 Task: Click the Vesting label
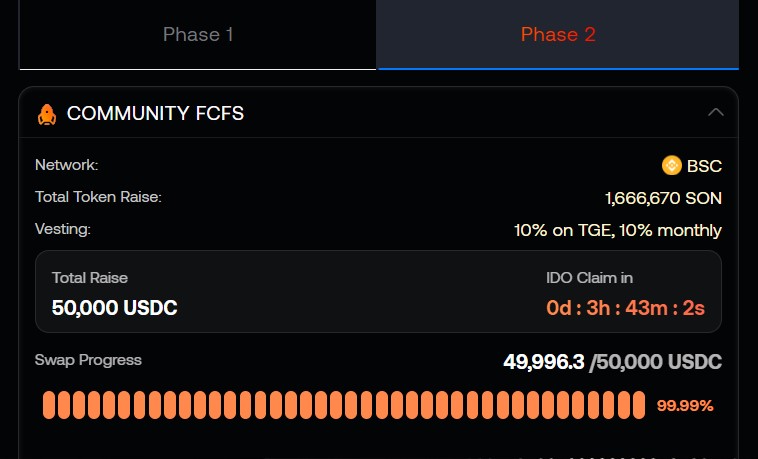(62, 229)
